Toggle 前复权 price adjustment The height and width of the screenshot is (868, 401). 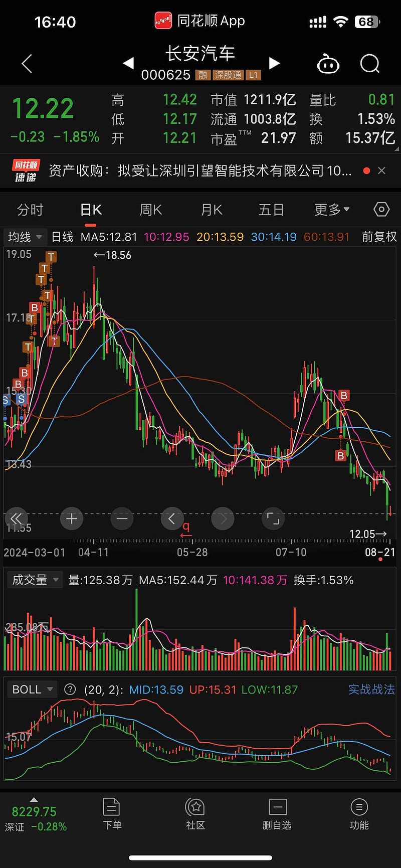tap(379, 237)
